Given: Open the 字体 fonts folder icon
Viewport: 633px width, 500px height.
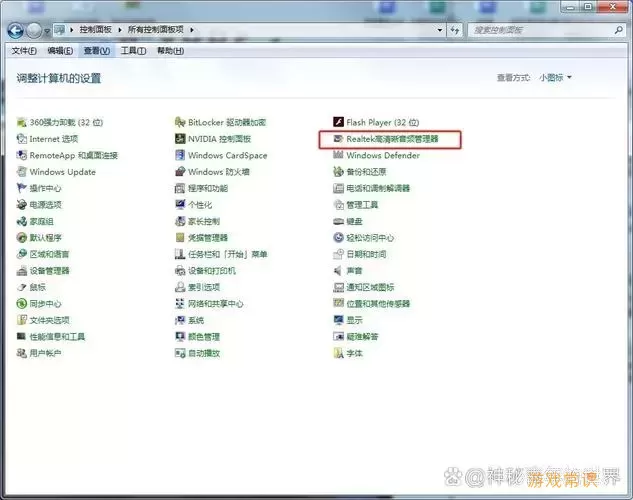Looking at the screenshot, I should (x=338, y=353).
